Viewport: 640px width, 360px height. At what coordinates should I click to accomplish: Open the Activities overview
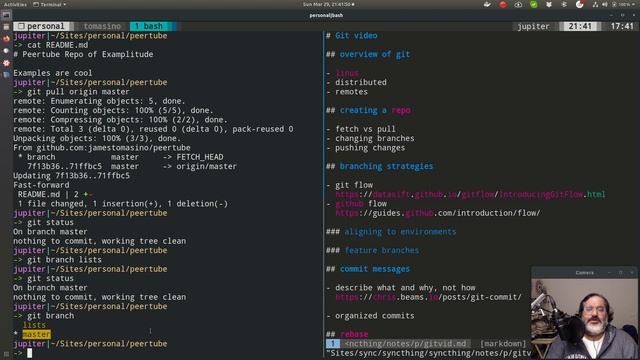(x=15, y=4)
